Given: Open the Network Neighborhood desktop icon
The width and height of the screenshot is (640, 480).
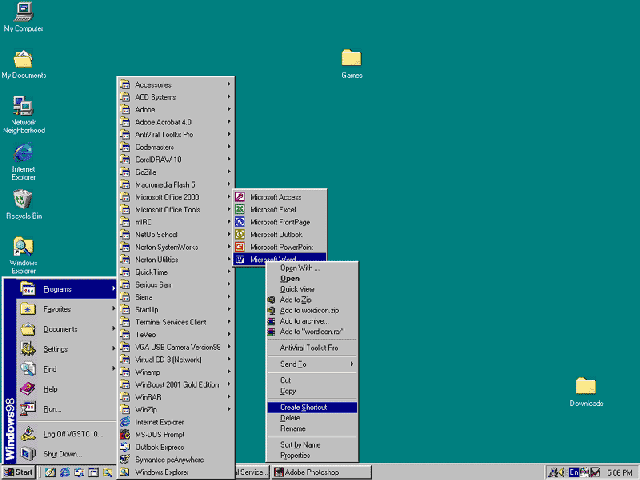Looking at the screenshot, I should click(24, 115).
